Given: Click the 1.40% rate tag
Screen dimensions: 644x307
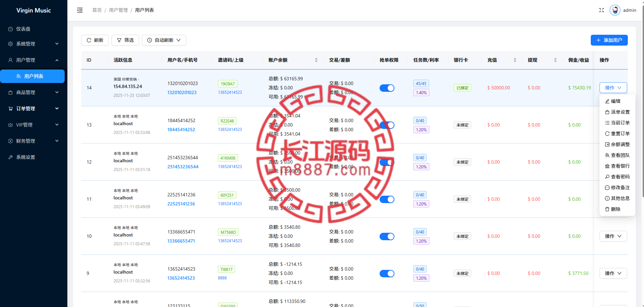Looking at the screenshot, I should [x=421, y=92].
